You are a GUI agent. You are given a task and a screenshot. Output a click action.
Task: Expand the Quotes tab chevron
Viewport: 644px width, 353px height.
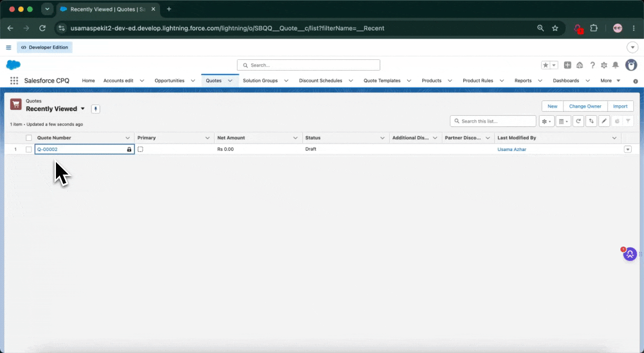tap(230, 81)
